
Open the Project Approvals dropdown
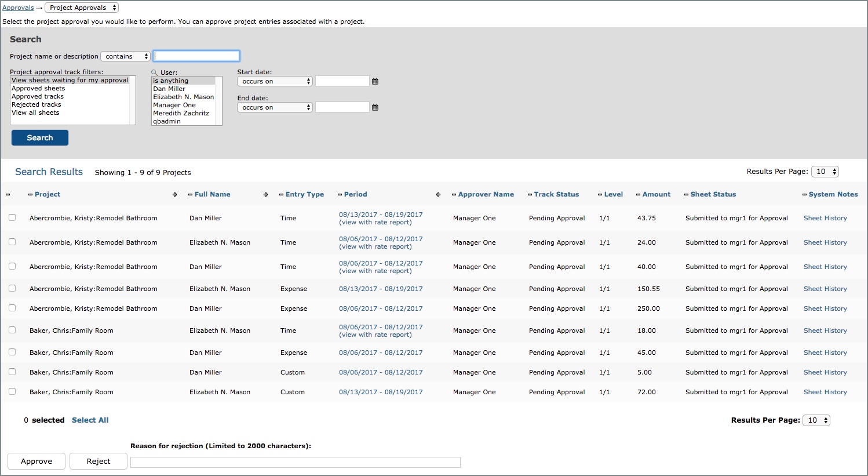pos(82,8)
